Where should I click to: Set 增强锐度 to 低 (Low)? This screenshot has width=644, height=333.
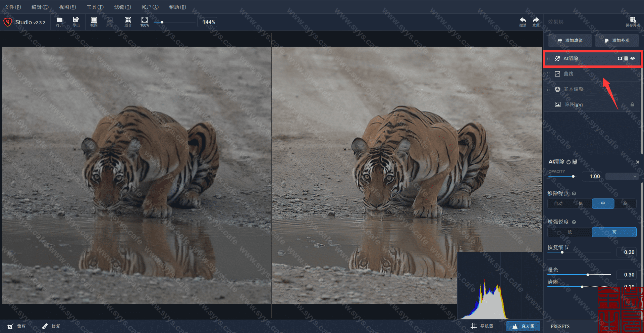tap(570, 232)
